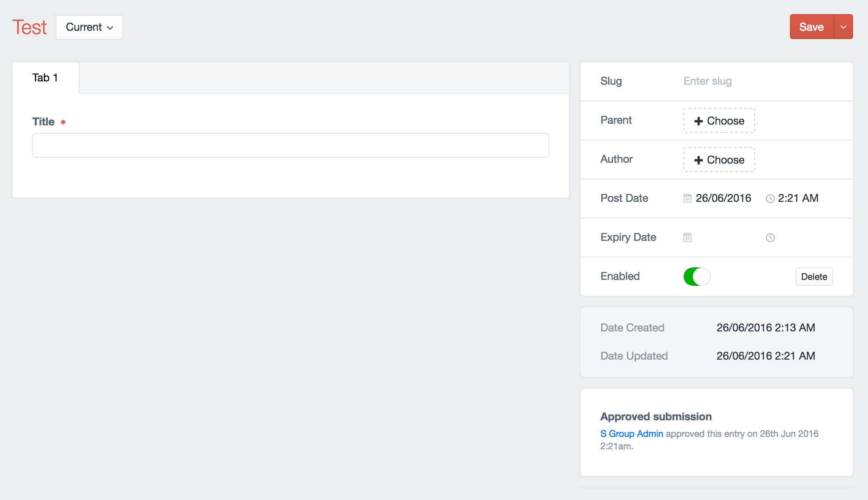
Task: Click the Test page heading
Action: pyautogui.click(x=29, y=27)
